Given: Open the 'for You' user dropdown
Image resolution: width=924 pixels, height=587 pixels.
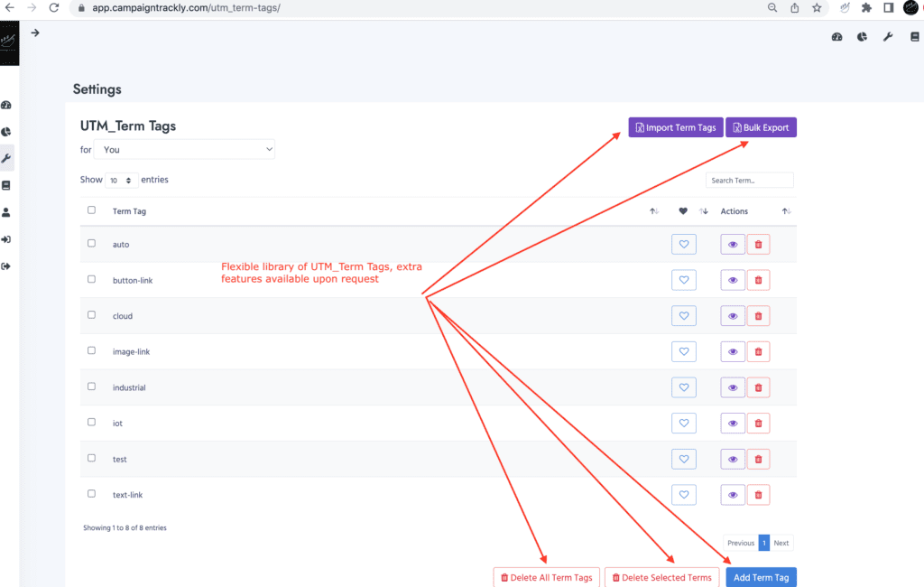Looking at the screenshot, I should pyautogui.click(x=184, y=150).
